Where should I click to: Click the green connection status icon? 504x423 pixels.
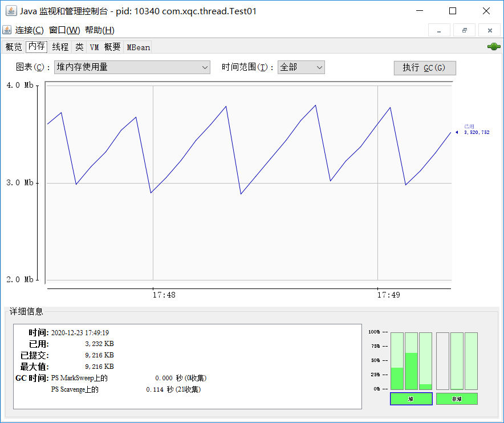click(x=493, y=47)
